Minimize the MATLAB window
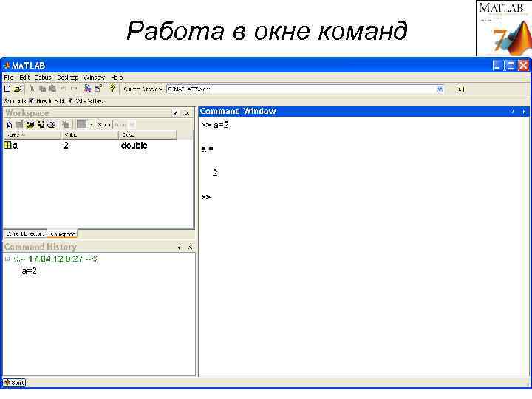The image size is (532, 399). pyautogui.click(x=497, y=66)
